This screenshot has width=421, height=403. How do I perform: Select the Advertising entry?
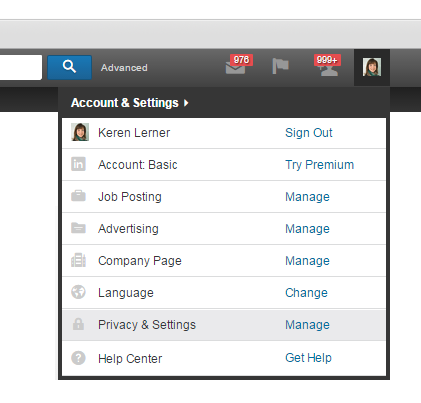[x=128, y=229]
